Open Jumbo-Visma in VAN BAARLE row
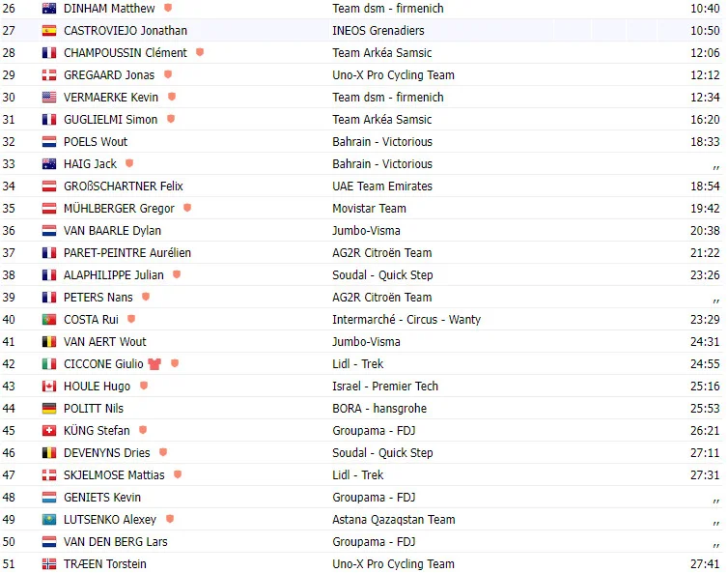The height and width of the screenshot is (573, 728). 366,231
